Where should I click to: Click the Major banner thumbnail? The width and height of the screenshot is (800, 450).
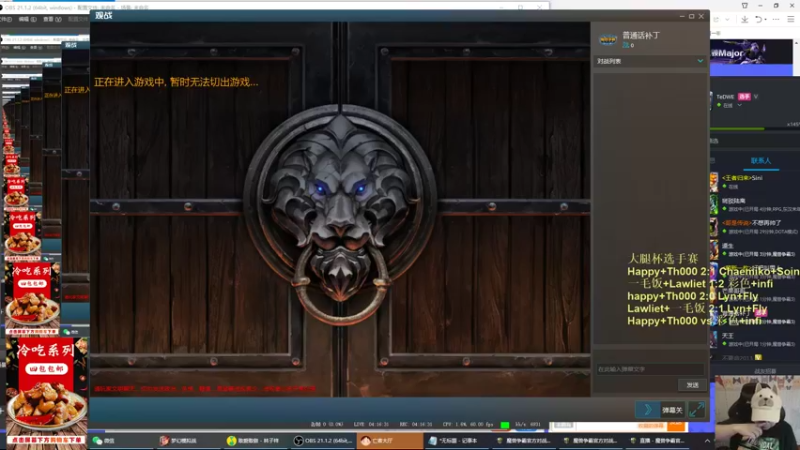[752, 54]
